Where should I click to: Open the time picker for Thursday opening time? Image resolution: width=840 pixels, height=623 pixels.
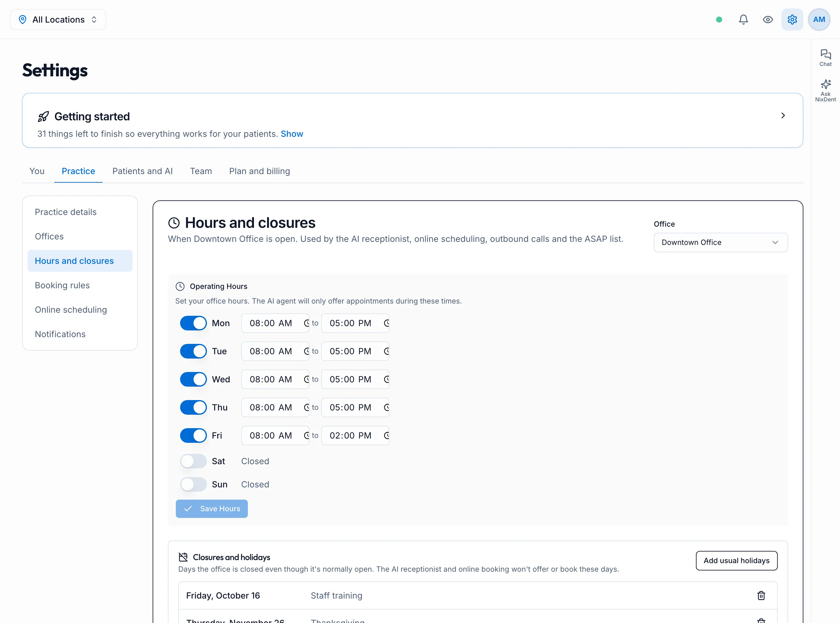[x=306, y=407]
